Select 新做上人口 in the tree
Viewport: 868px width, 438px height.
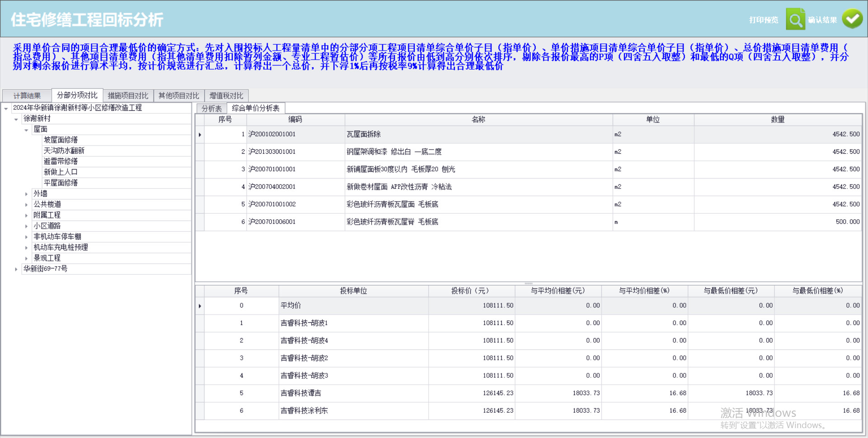point(61,172)
